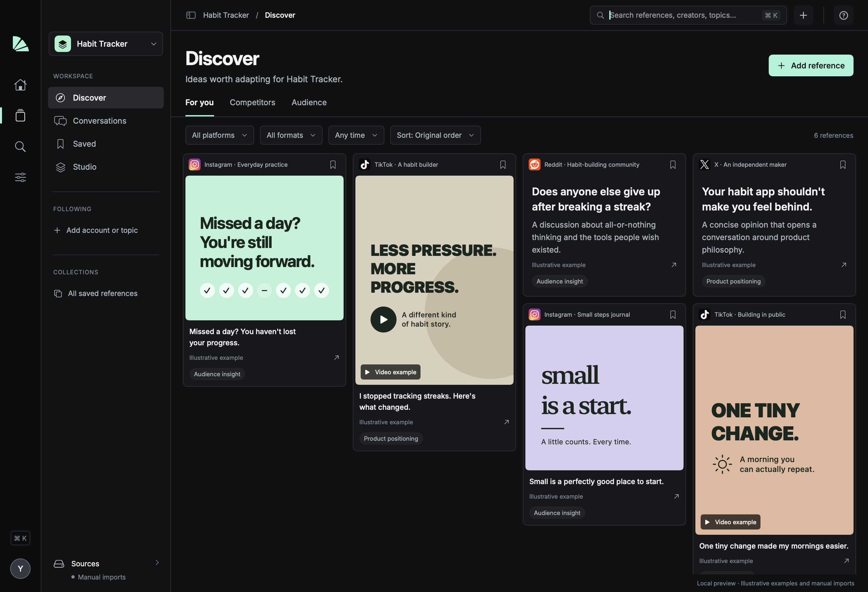
Task: Expand the Sources section chevron
Action: [x=157, y=562]
